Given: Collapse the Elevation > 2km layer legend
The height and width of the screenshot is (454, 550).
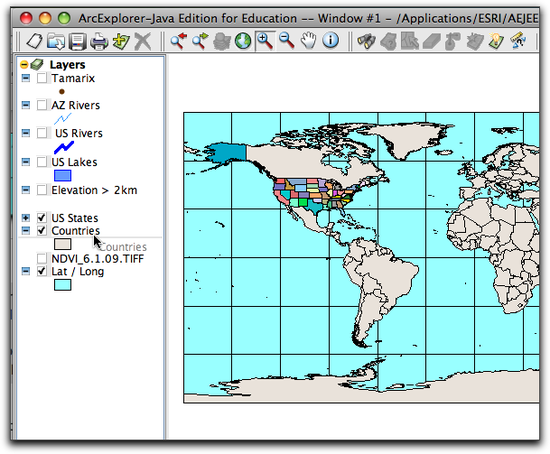Looking at the screenshot, I should coord(26,190).
